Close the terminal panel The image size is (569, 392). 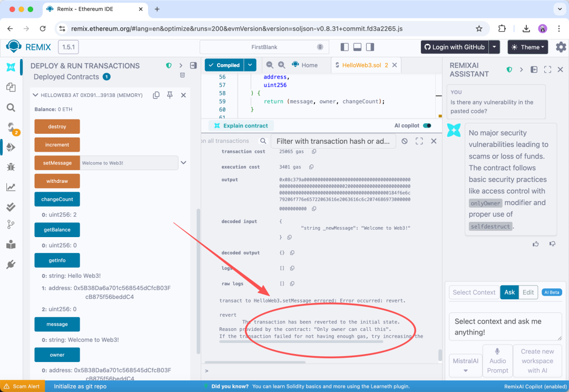point(434,141)
